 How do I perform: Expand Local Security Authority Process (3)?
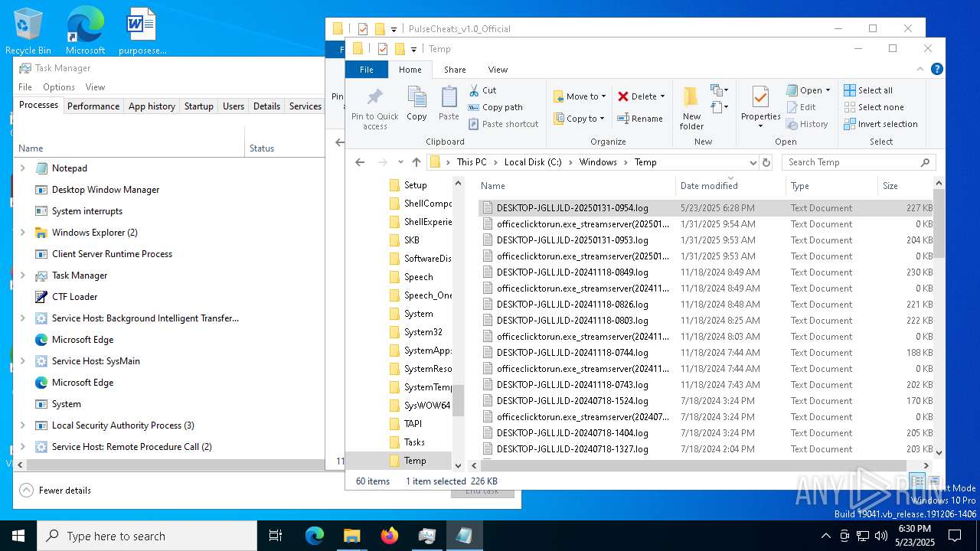click(22, 425)
